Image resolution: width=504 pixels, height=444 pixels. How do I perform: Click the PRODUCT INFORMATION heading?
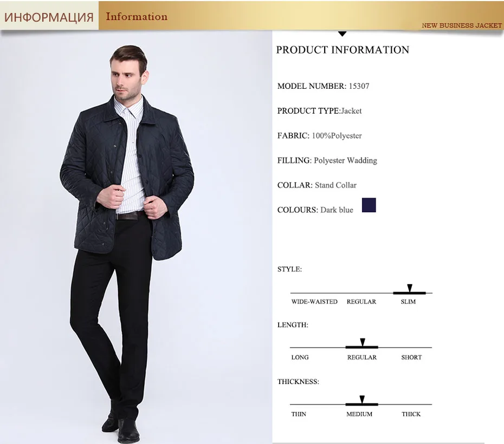(343, 50)
